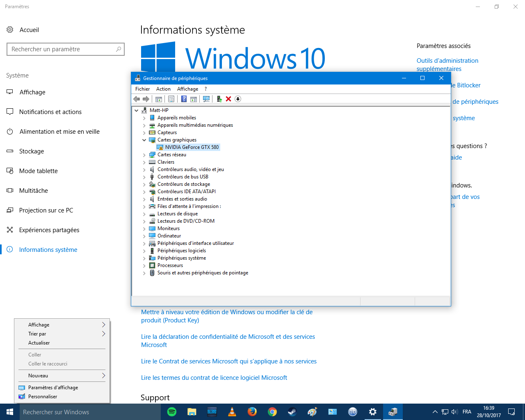Click Outils d'administration supplémentaires link
This screenshot has width=525, height=420.
click(x=447, y=65)
